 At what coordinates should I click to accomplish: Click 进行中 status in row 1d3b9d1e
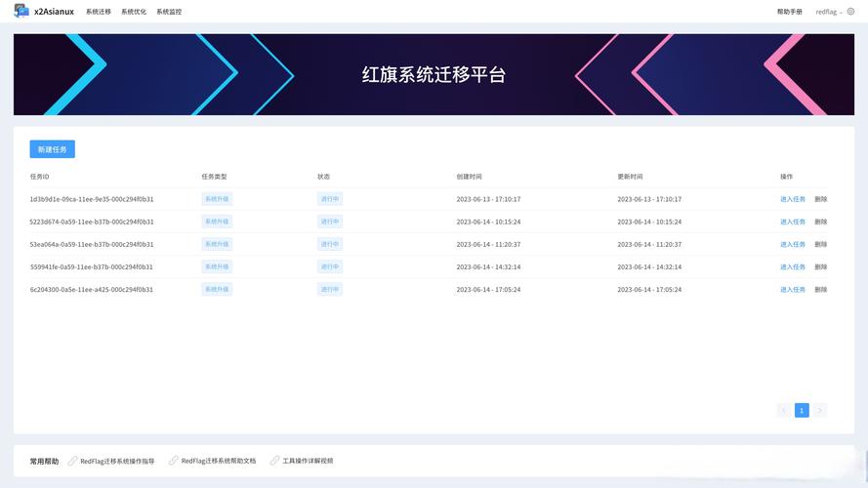click(330, 199)
